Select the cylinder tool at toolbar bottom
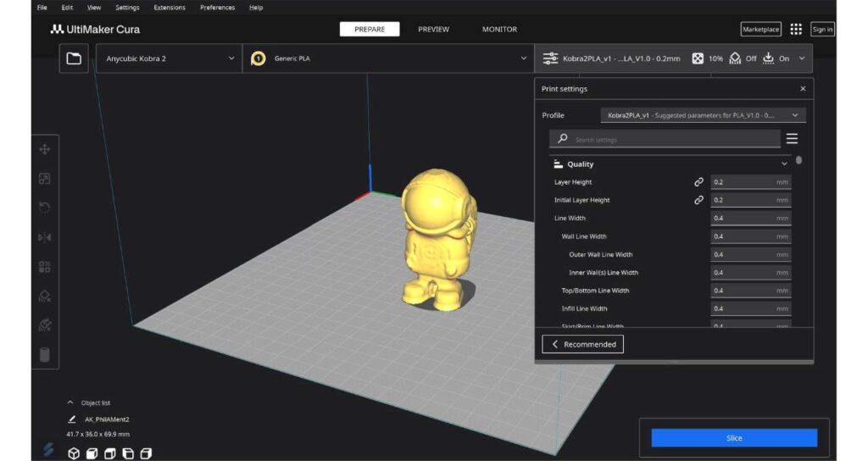Viewport: 868px width, 461px height. pos(45,354)
